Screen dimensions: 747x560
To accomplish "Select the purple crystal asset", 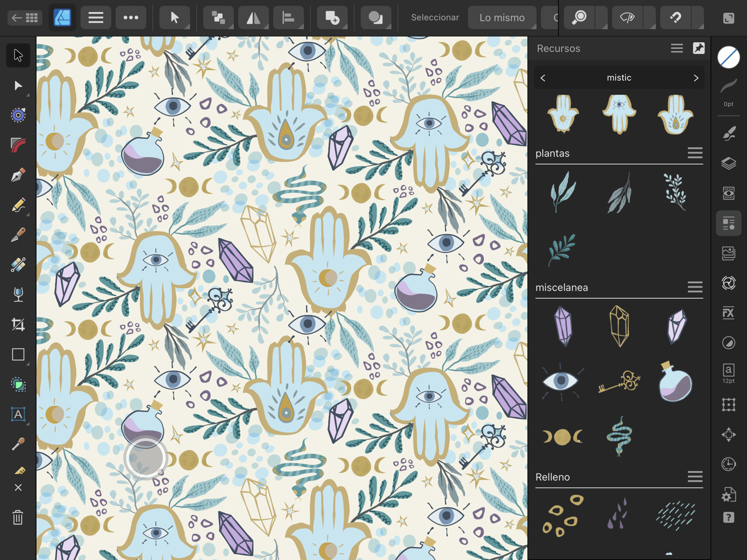I will [x=563, y=326].
